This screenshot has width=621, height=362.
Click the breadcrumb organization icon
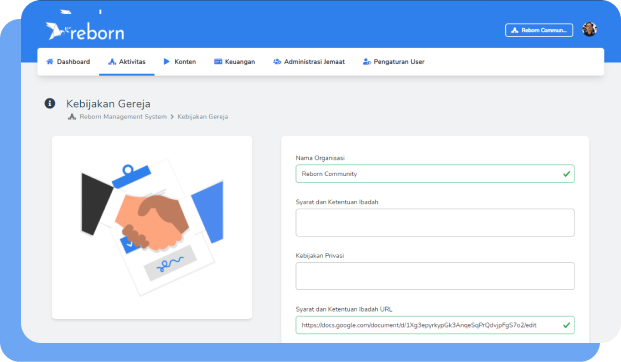(x=72, y=117)
